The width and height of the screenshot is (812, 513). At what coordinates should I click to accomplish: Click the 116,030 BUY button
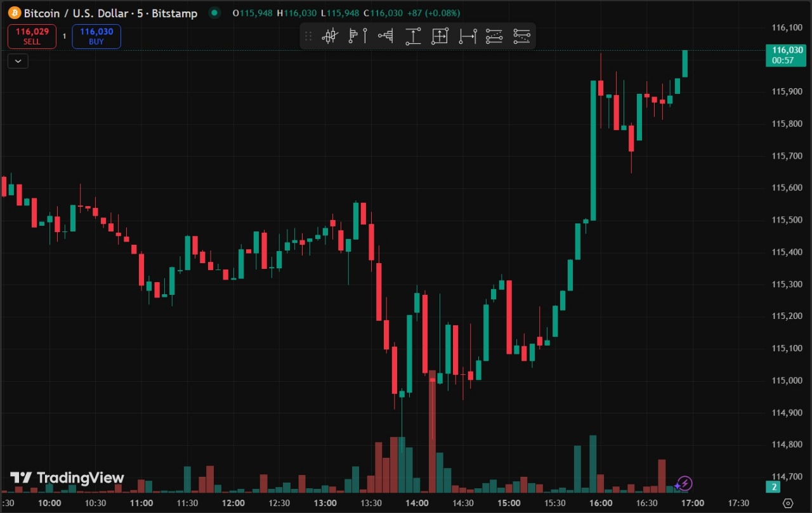coord(96,36)
